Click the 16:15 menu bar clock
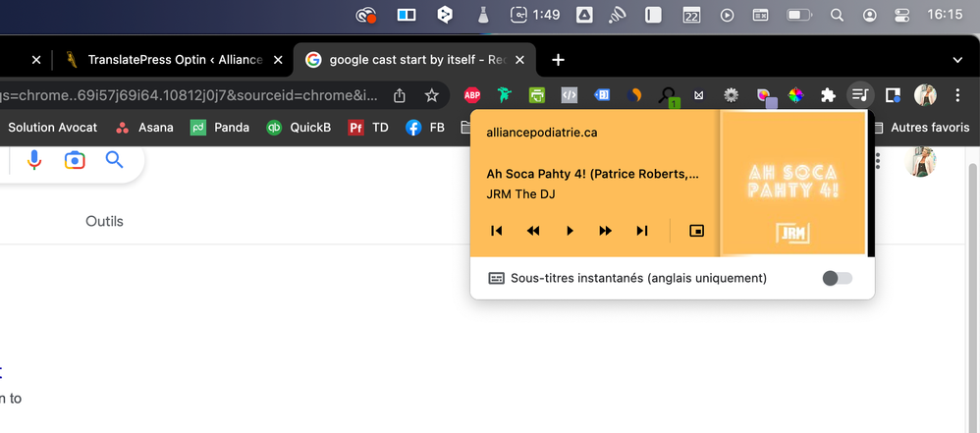This screenshot has width=980, height=433. tap(945, 15)
